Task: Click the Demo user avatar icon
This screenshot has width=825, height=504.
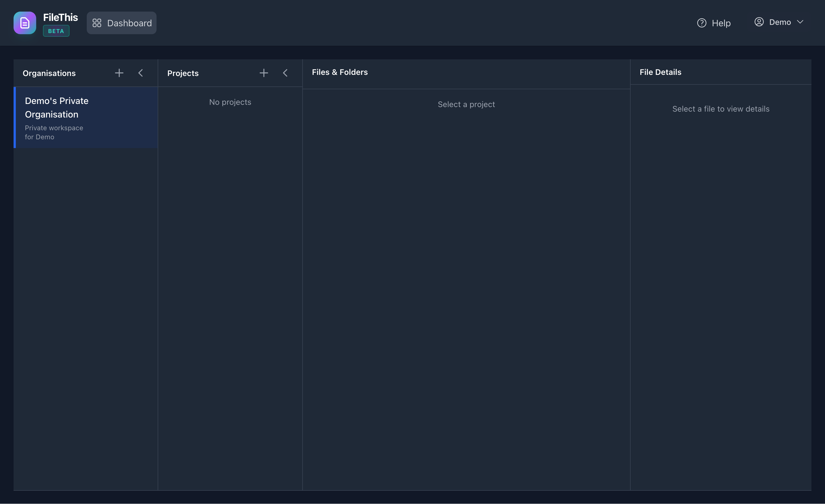Action: 759,22
